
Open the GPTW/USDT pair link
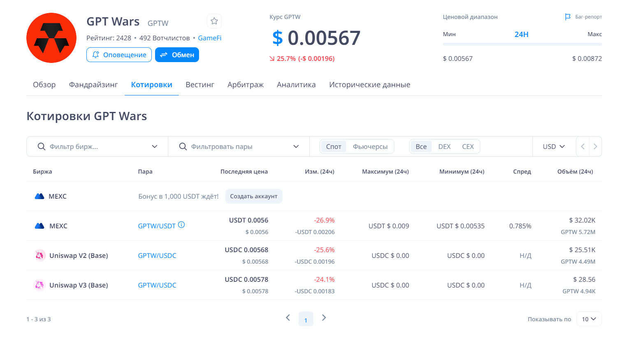tap(157, 226)
